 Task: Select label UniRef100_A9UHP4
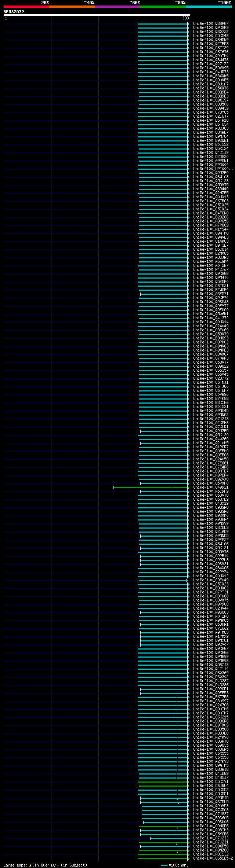(x=211, y=519)
